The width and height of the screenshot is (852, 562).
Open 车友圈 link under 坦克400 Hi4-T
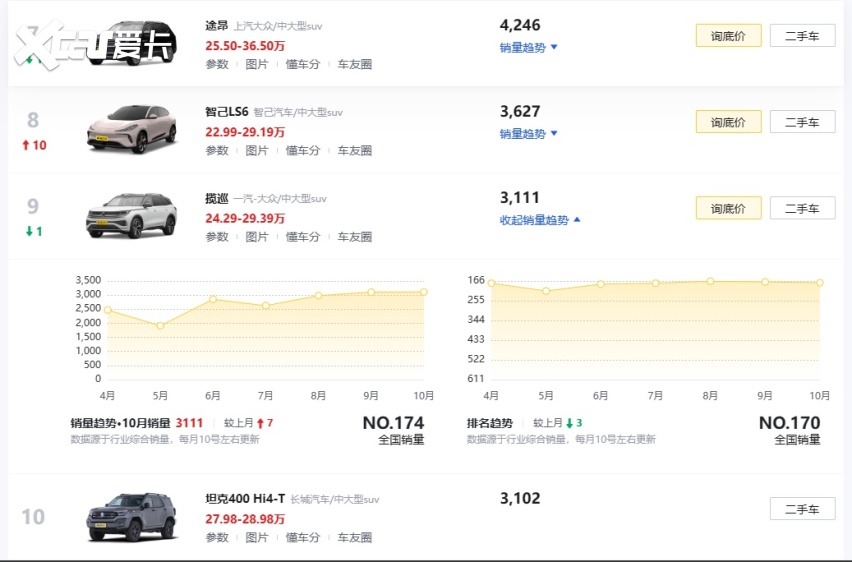pos(354,538)
